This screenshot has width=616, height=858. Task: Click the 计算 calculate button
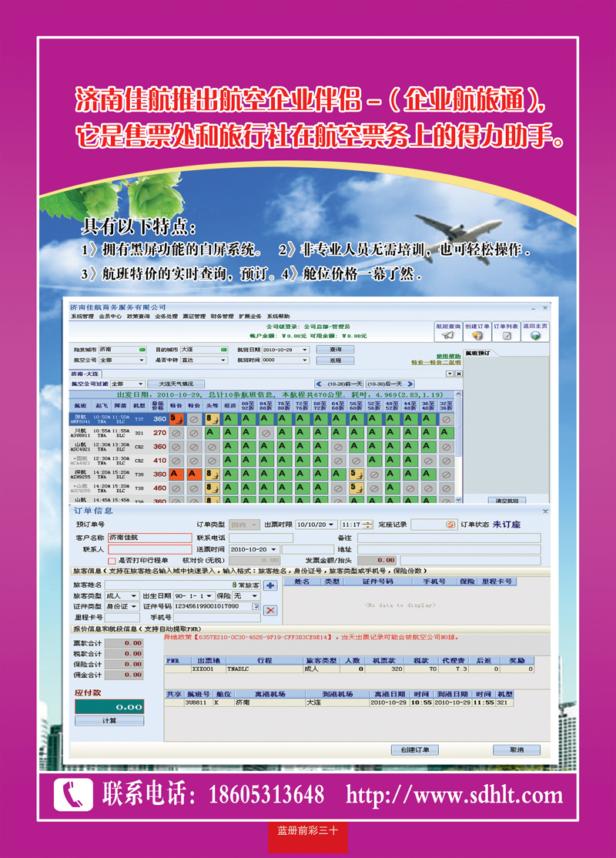click(x=109, y=721)
